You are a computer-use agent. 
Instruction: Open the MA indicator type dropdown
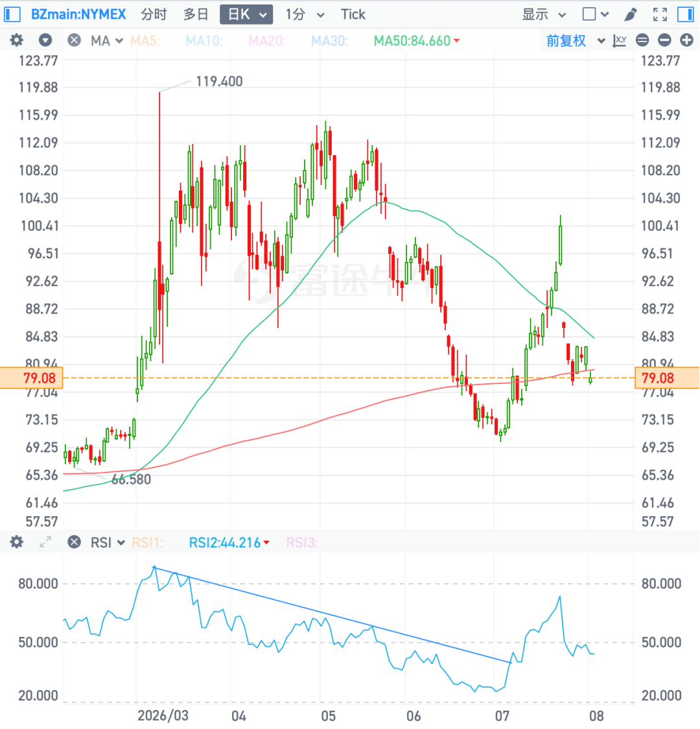coord(107,41)
